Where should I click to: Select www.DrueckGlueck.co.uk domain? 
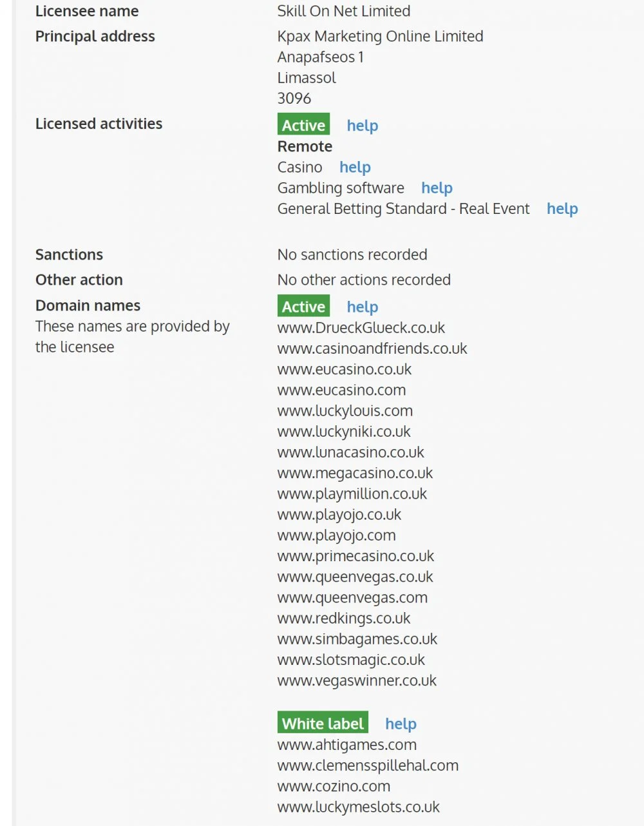click(361, 327)
